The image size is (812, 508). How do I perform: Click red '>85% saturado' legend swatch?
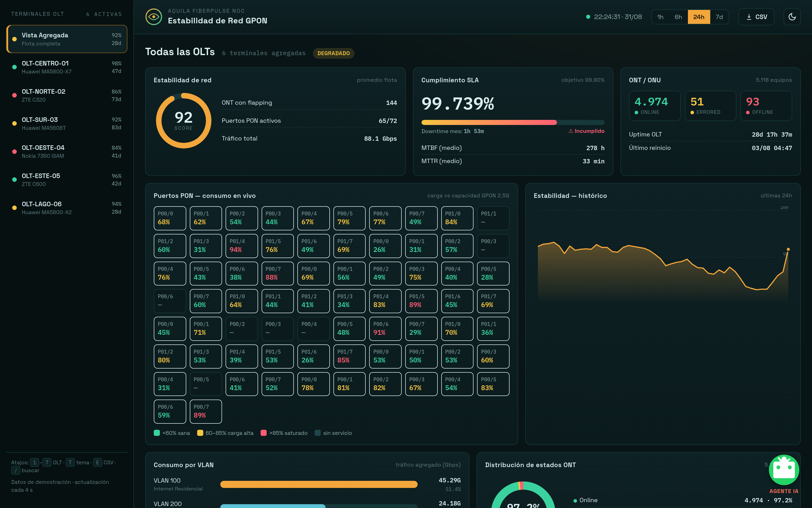click(x=264, y=433)
